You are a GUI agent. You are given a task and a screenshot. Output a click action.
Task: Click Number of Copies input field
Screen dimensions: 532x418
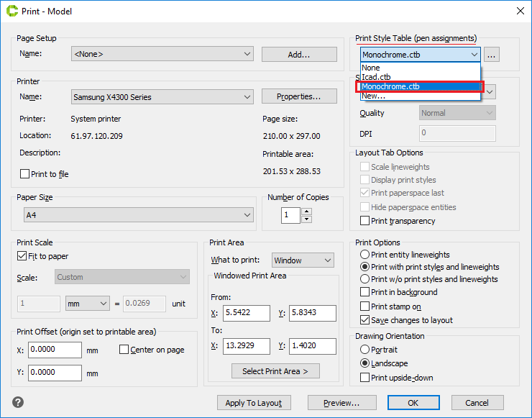point(290,215)
